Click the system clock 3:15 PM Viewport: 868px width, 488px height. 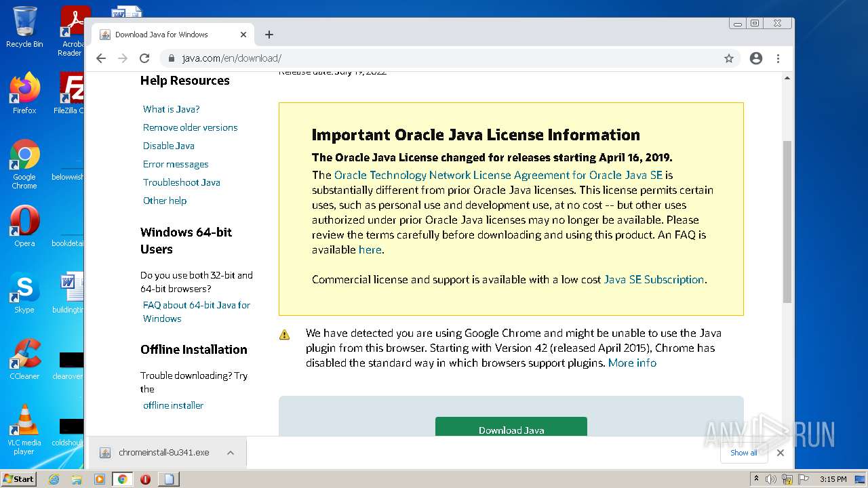click(x=833, y=479)
